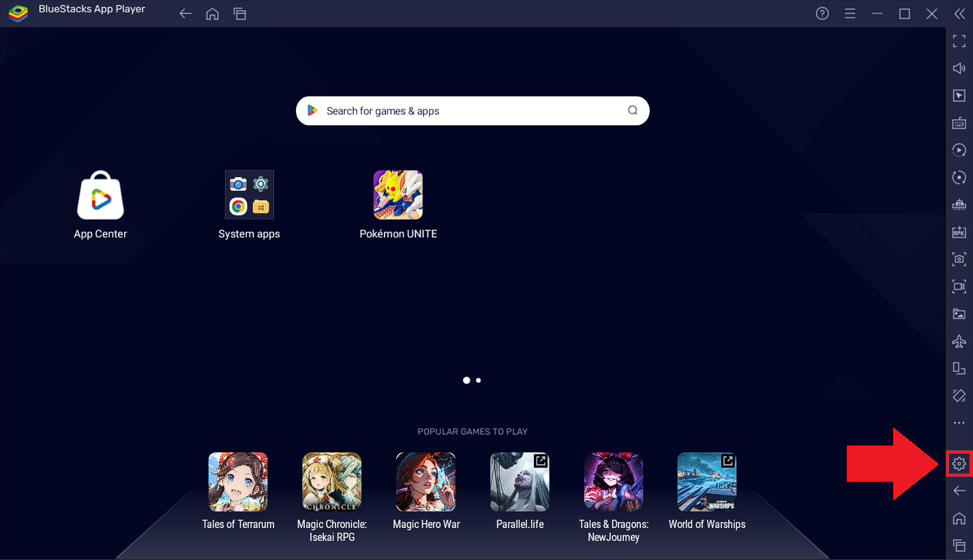Viewport: 973px width, 560px height.
Task: Maximize the BlueStacks window
Action: click(x=904, y=14)
